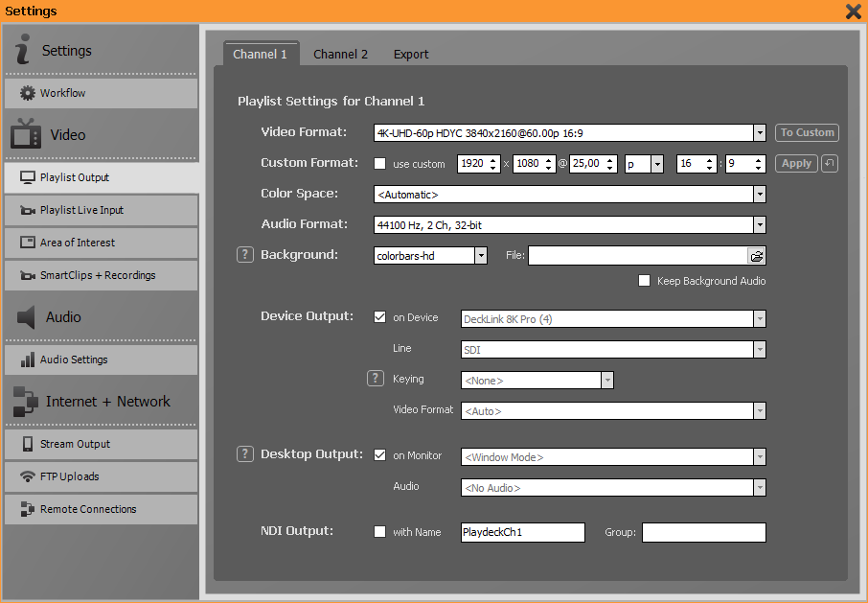This screenshot has height=603, width=868.
Task: Open the device Video Format <Auto> dropdown
Action: [x=760, y=411]
